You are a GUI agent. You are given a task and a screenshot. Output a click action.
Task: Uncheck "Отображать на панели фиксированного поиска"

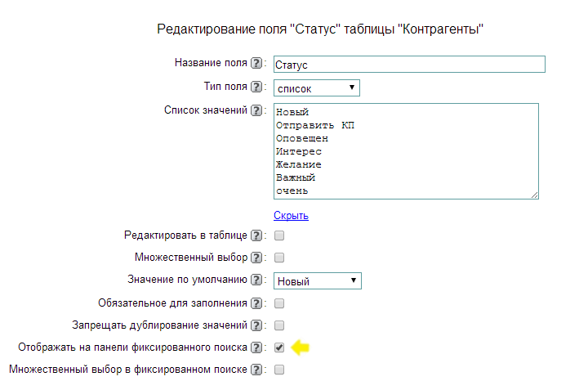(x=279, y=347)
